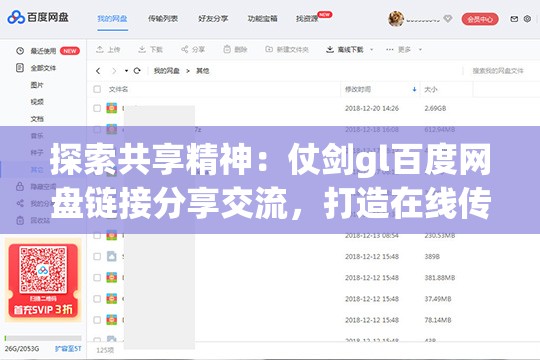This screenshot has height=360, width=540.
Task: Click the user avatar picture
Action: pyautogui.click(x=396, y=19)
